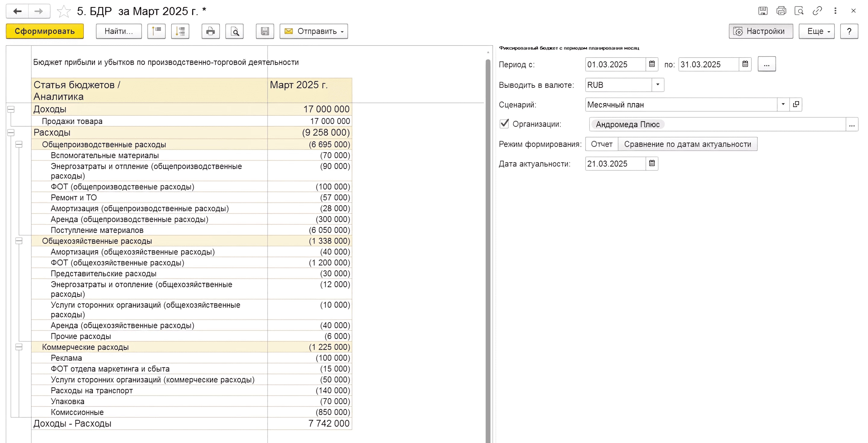Click the print icon in toolbar
Viewport: 868px width, 443px height.
click(x=210, y=31)
